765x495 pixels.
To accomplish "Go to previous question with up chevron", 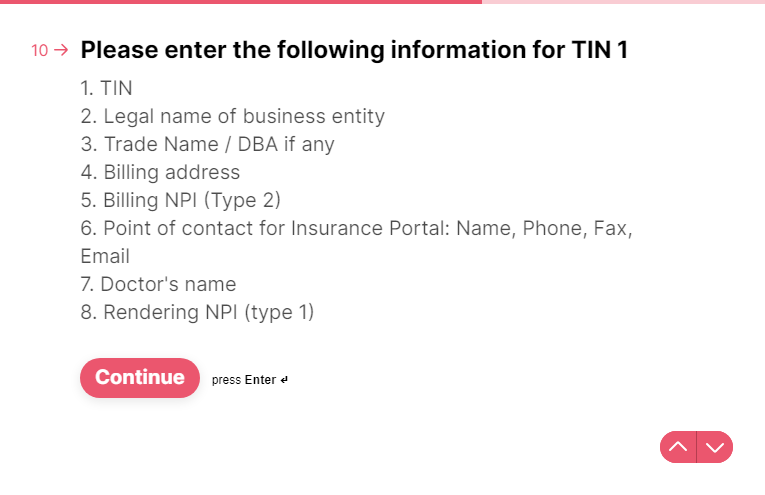I will coord(678,447).
